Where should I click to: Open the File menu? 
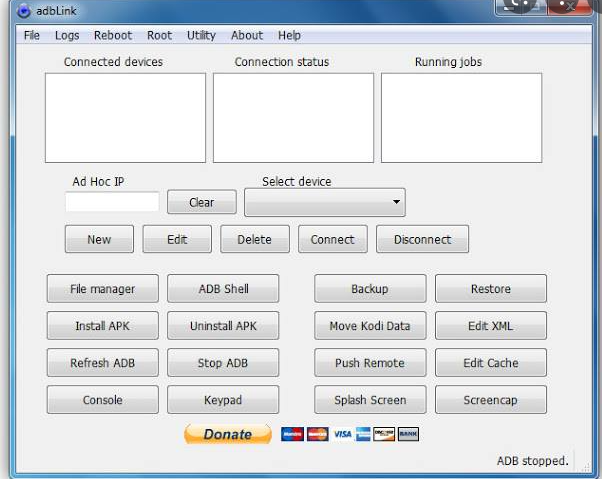point(31,35)
